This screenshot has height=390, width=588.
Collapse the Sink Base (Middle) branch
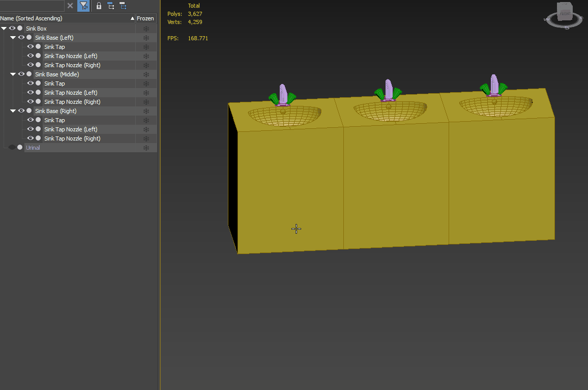[x=13, y=74]
